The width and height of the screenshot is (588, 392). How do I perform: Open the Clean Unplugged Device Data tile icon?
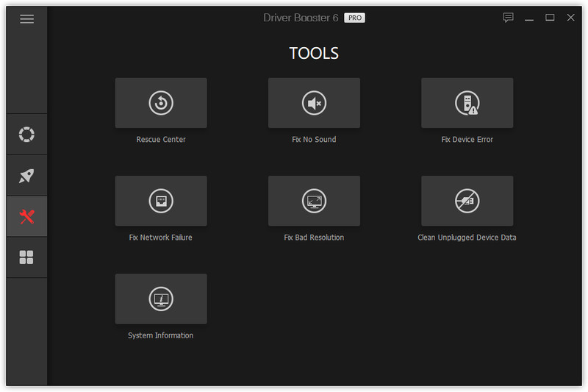(x=467, y=201)
